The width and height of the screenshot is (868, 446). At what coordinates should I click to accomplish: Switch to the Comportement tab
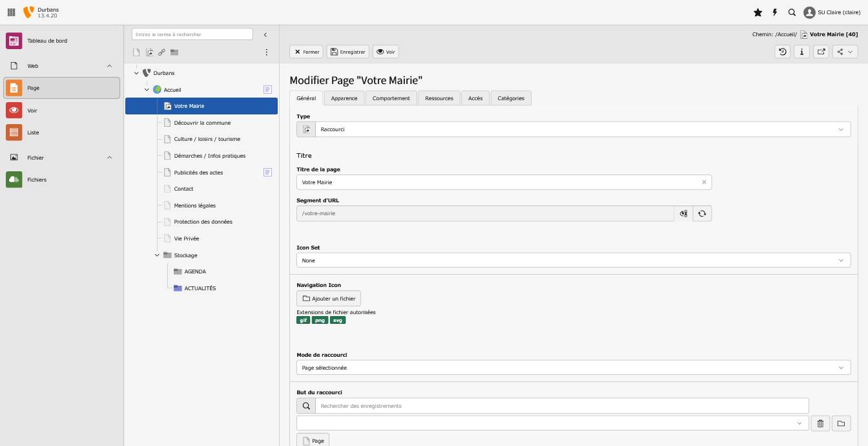pyautogui.click(x=391, y=98)
